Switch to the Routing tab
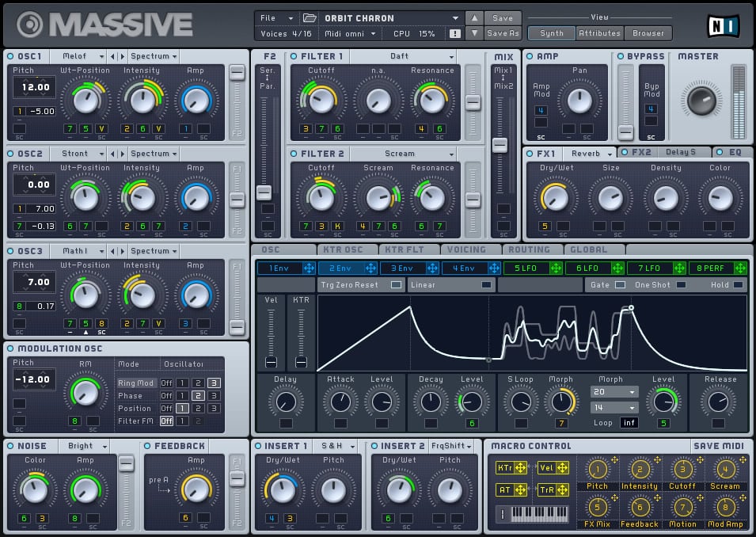This screenshot has width=756, height=537. [x=530, y=249]
